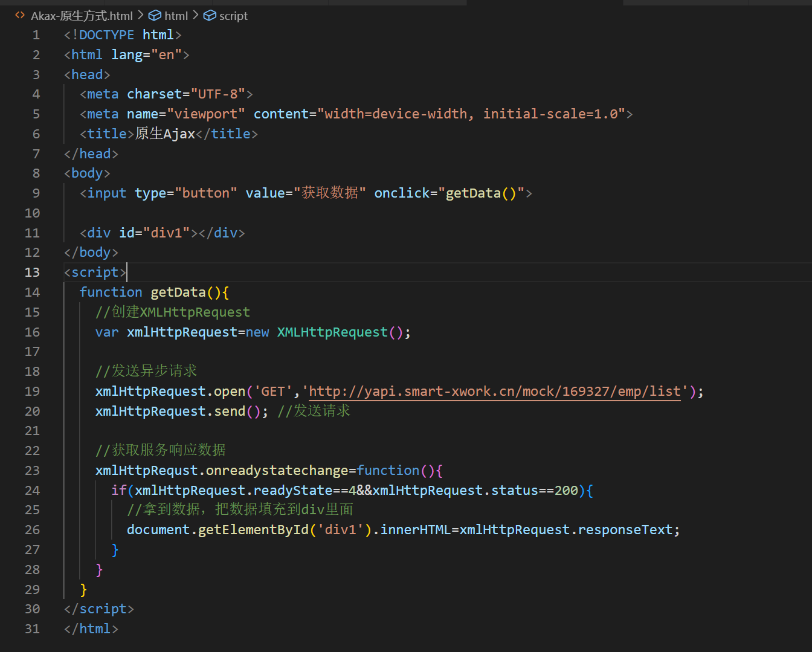
Task: Click 'xmlHttpRequest.send()' on line 20
Action: pyautogui.click(x=178, y=412)
